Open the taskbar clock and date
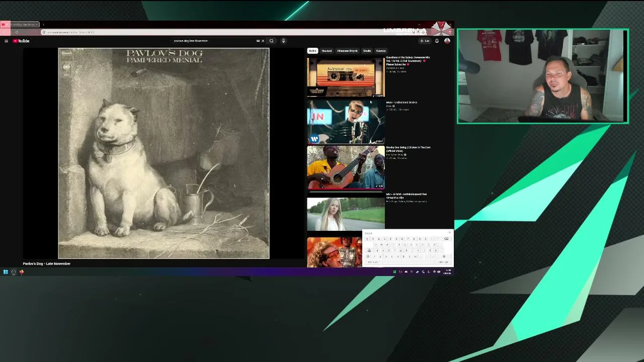 click(x=447, y=272)
